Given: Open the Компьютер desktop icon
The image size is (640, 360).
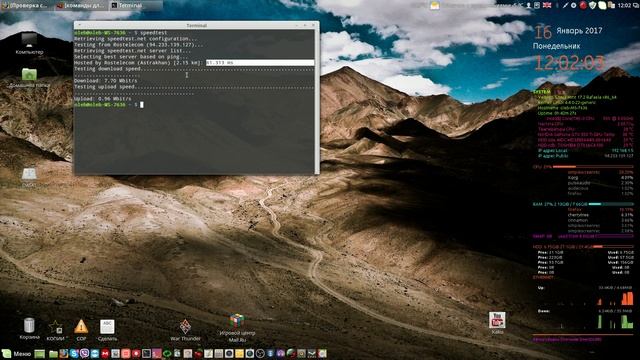Looking at the screenshot, I should pos(29,44).
